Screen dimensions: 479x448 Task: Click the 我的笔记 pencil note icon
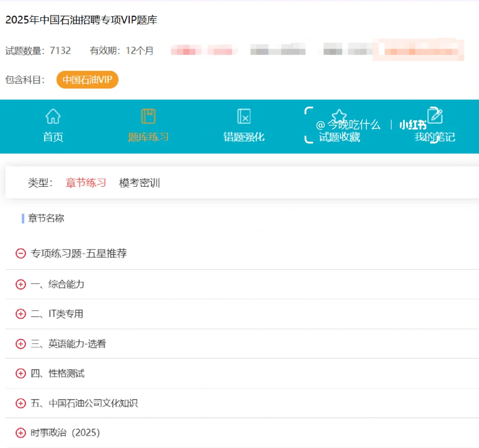(435, 115)
